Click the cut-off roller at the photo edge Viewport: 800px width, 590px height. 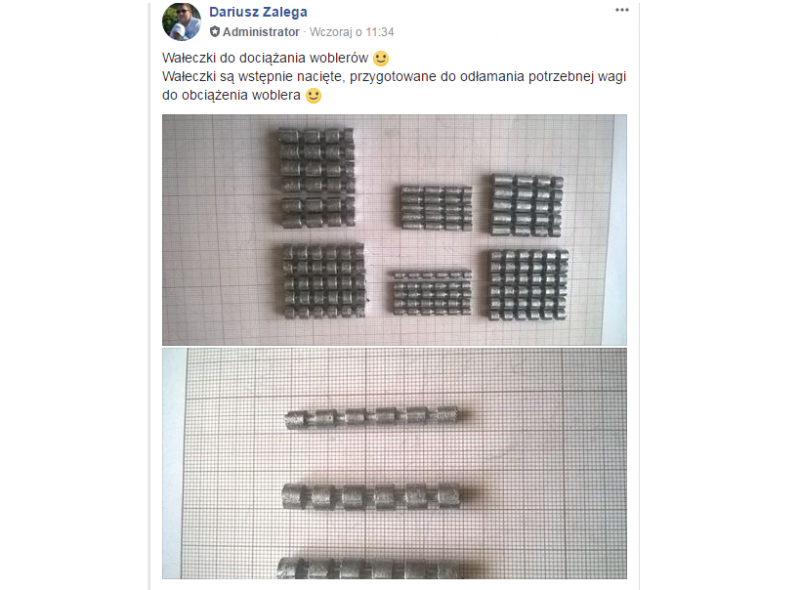(370, 568)
